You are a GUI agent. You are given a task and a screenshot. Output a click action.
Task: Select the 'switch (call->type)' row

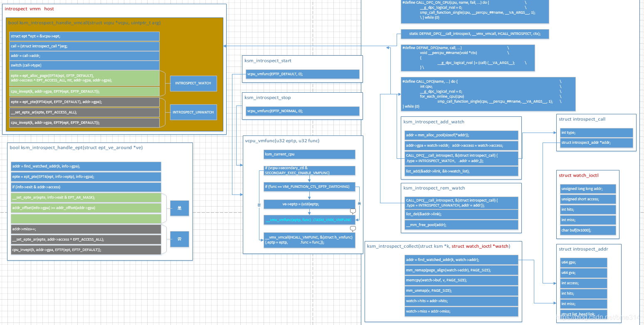tap(84, 65)
